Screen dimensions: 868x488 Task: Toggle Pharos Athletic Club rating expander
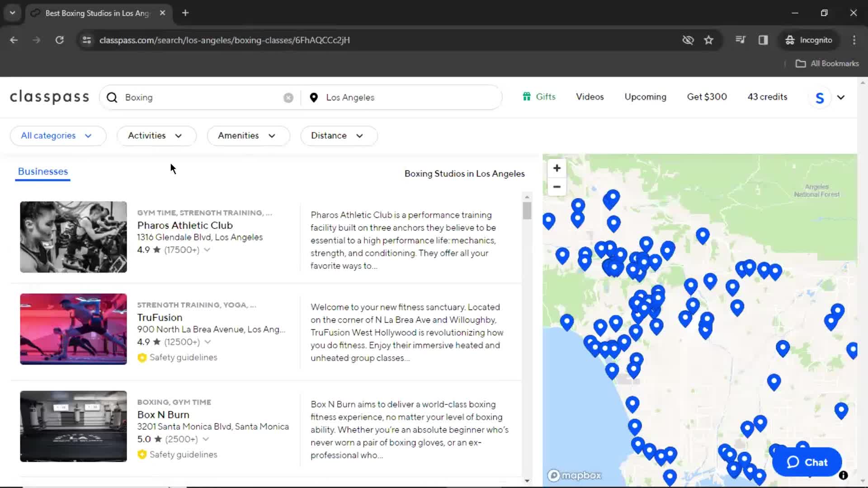[x=206, y=250]
